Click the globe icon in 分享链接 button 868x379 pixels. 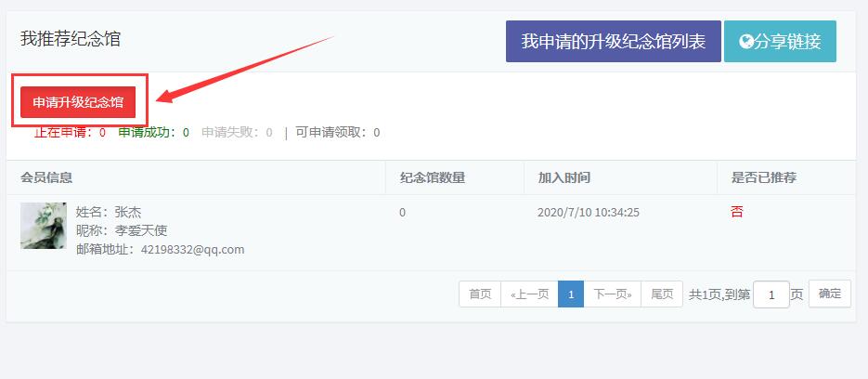[x=746, y=42]
